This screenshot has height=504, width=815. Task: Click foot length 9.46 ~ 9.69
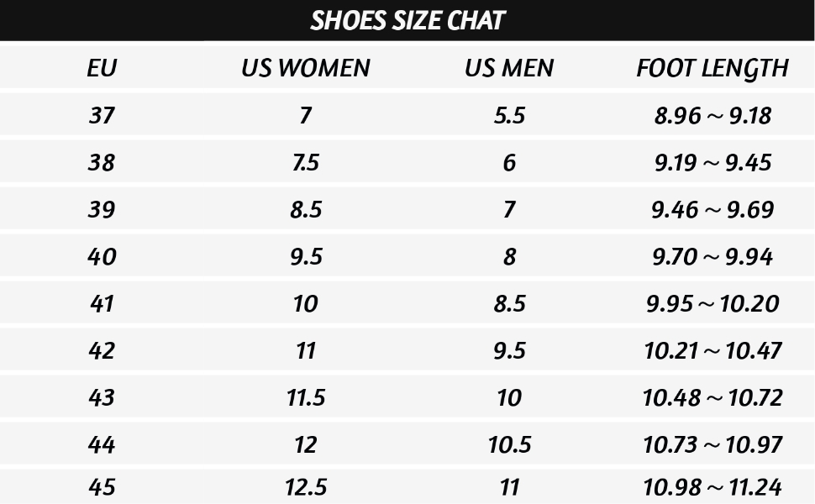pos(712,209)
